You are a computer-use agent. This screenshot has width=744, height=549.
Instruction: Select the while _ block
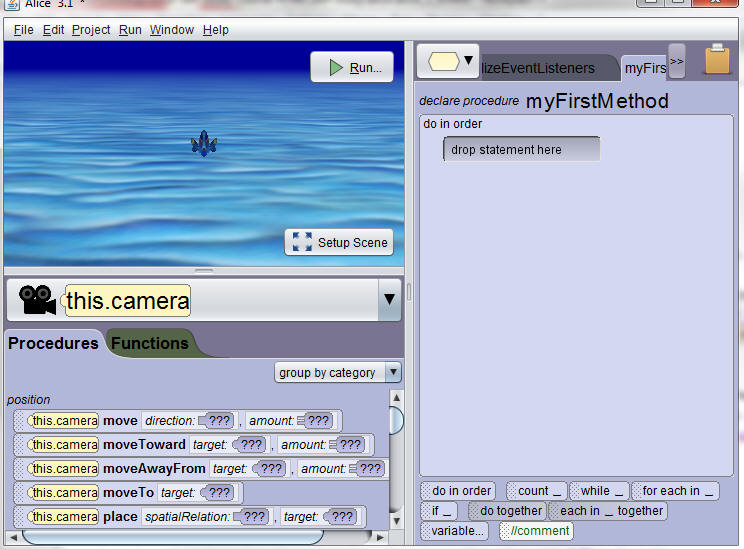coord(599,491)
